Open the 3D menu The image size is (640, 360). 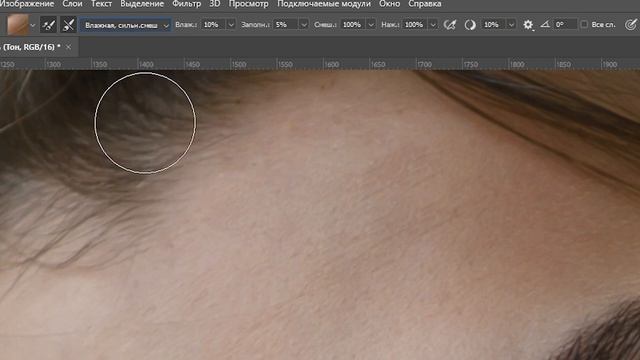(215, 4)
